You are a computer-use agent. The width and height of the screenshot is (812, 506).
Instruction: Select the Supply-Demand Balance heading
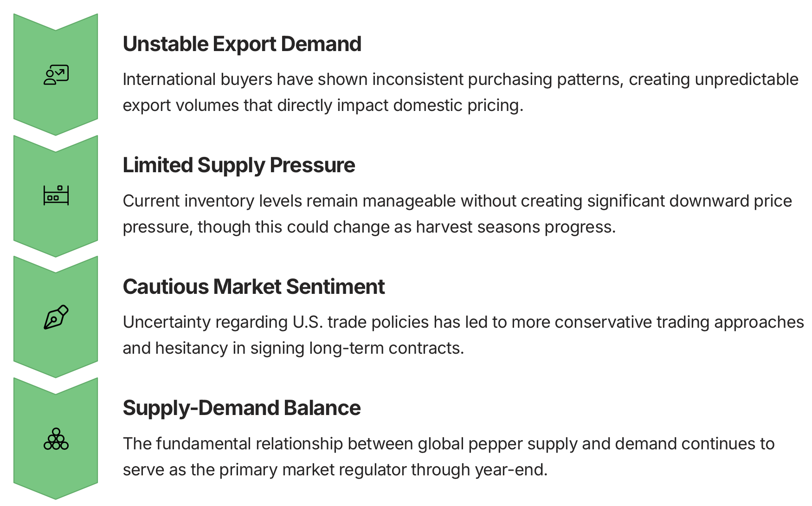241,408
